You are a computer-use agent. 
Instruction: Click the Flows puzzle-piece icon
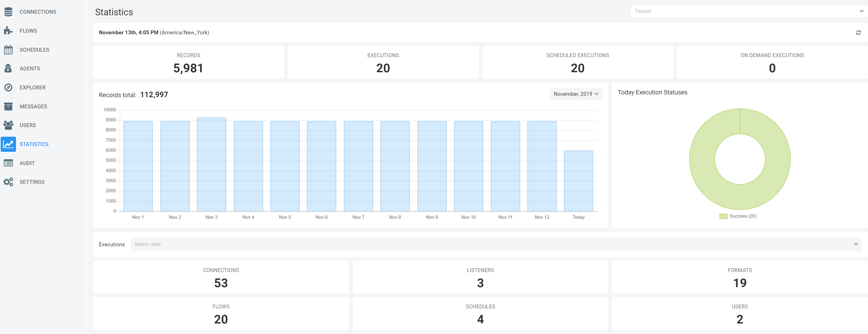coord(8,31)
